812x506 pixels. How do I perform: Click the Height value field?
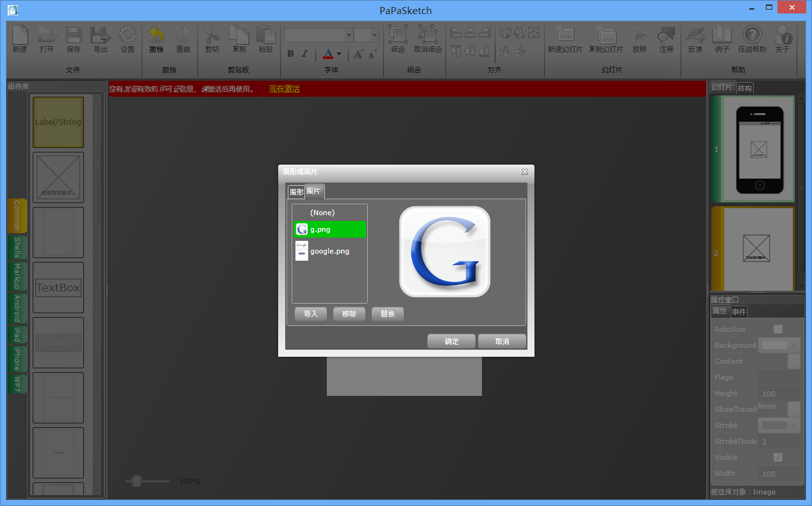779,393
